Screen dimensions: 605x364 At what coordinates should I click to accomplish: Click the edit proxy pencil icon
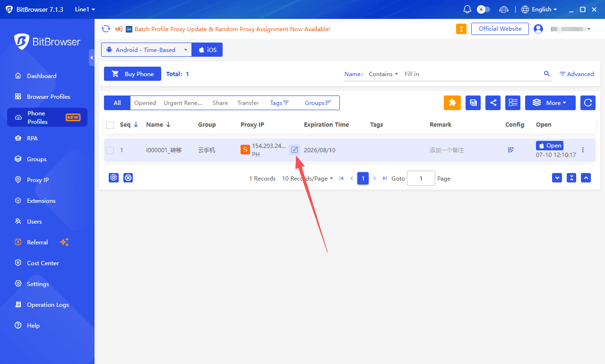pyautogui.click(x=294, y=150)
